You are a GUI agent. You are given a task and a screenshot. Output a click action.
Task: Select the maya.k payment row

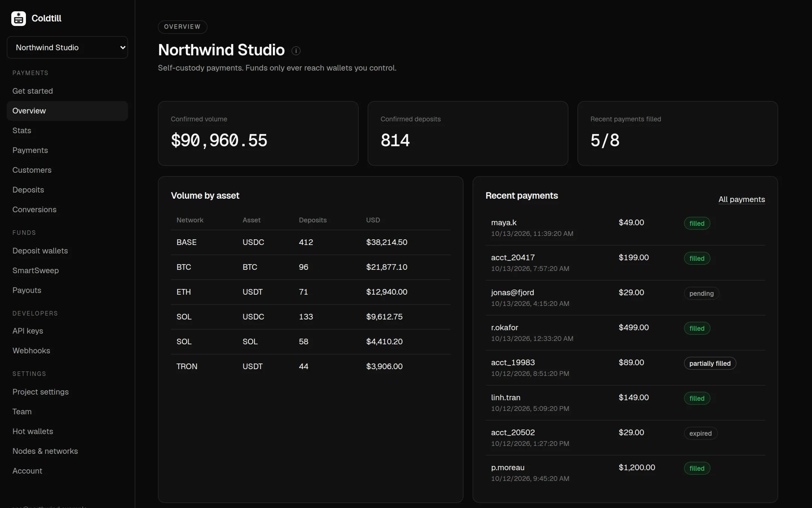(625, 228)
